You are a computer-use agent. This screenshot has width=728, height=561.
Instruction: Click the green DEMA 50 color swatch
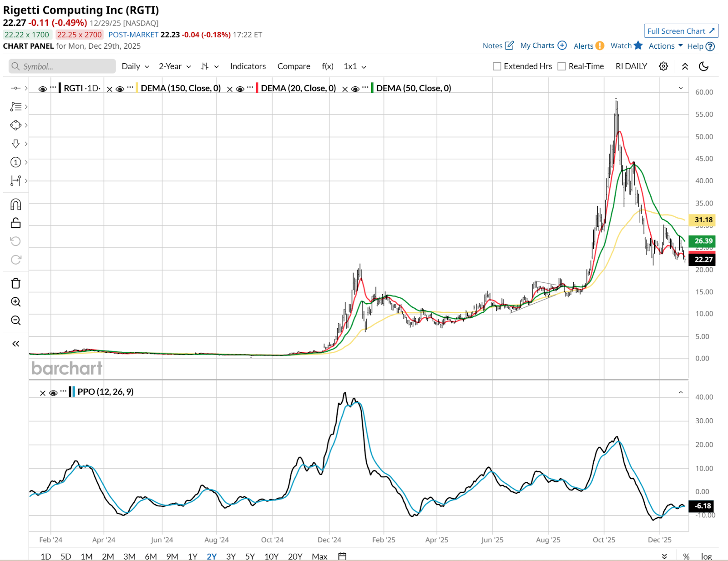[372, 88]
